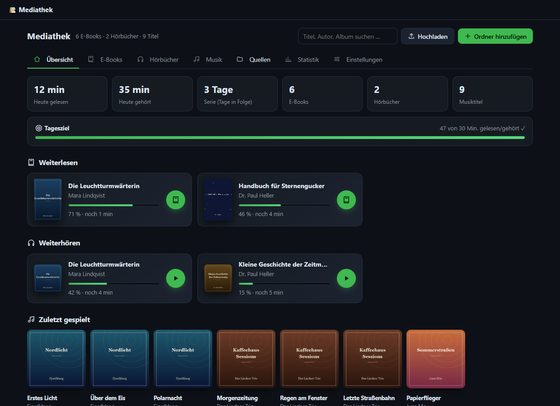Click the 42 % listening progress bar

114,284
